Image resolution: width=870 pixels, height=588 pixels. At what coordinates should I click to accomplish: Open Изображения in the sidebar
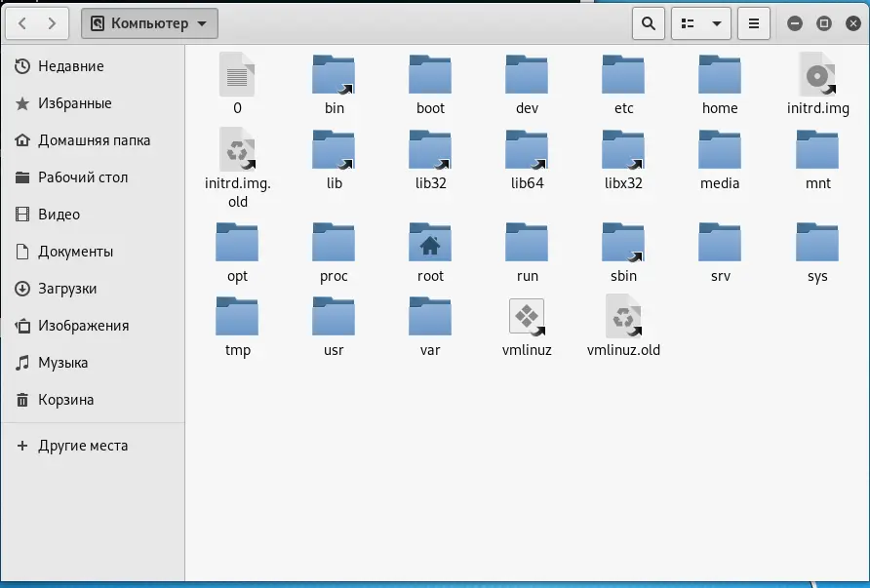pyautogui.click(x=93, y=326)
